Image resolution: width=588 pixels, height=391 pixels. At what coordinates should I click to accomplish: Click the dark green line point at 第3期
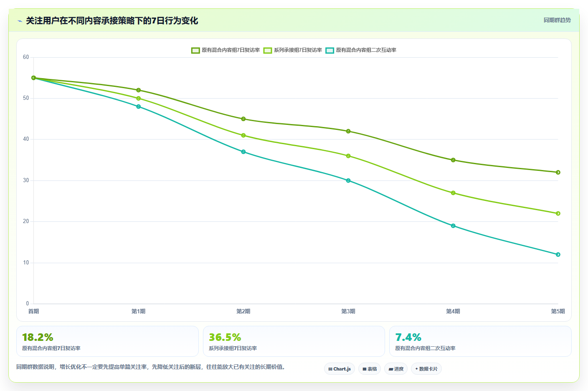coord(348,131)
